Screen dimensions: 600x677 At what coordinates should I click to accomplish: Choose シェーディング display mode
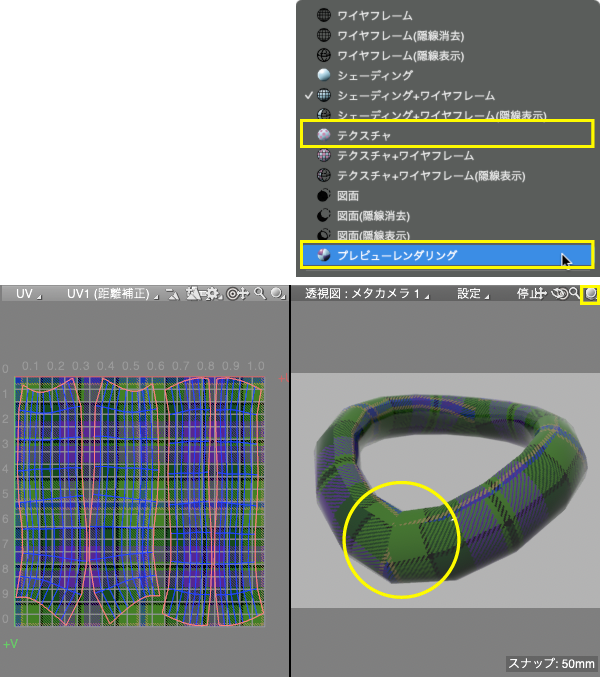pyautogui.click(x=375, y=75)
